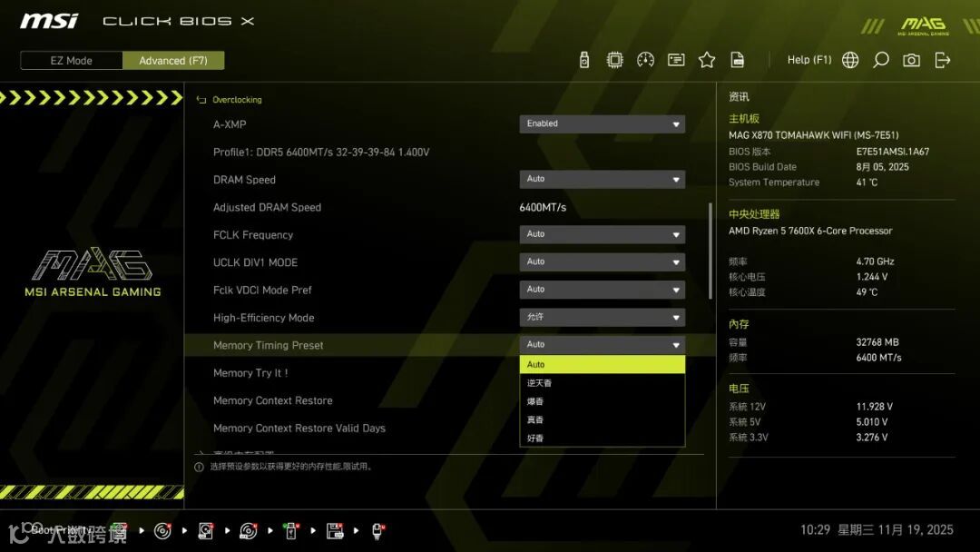Open the search magnifier icon
The image size is (980, 552).
880,60
